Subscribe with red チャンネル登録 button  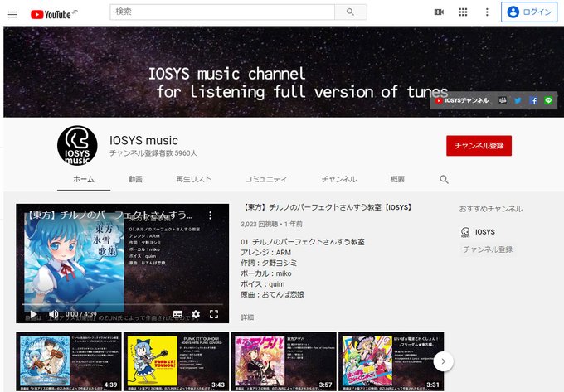pos(479,146)
